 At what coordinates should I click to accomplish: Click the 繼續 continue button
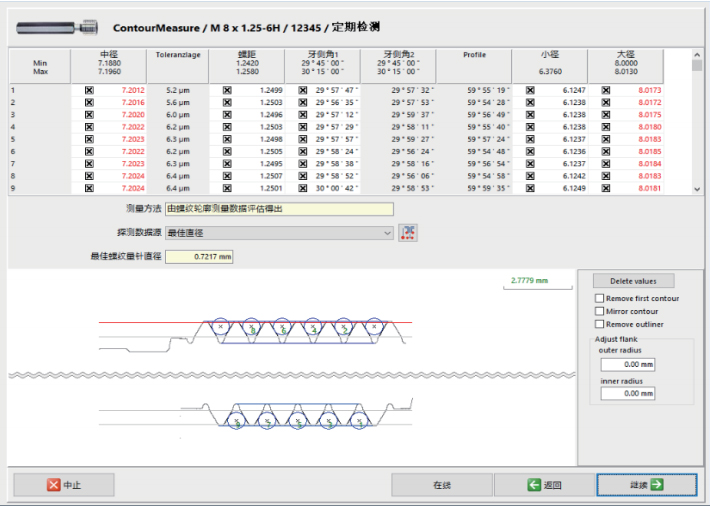(x=645, y=484)
